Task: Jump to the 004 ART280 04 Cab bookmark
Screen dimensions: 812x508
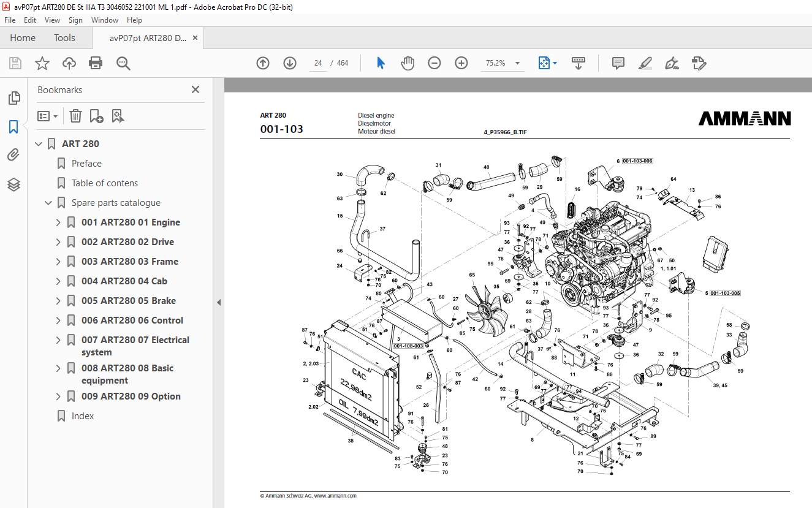Action: point(124,281)
